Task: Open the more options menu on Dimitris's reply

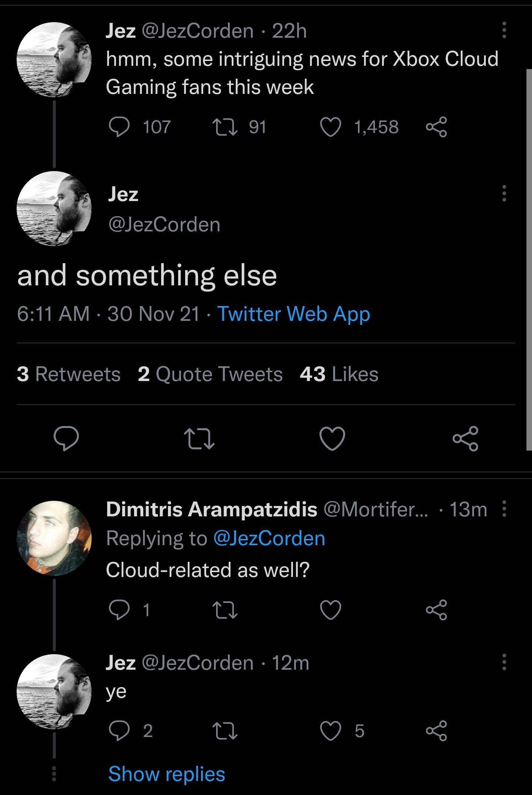Action: [x=504, y=509]
